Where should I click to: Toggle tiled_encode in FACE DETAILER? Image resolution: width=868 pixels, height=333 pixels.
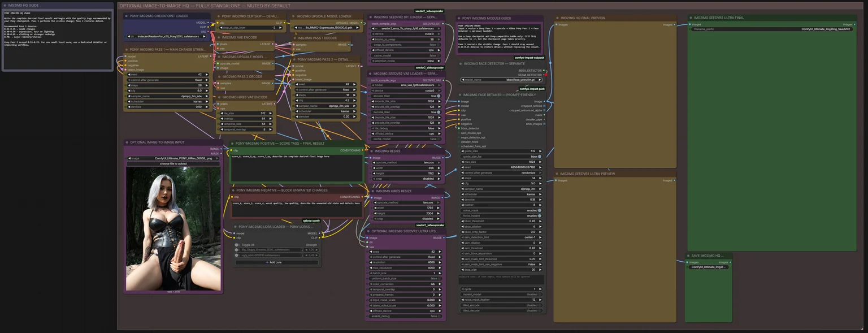tap(500, 305)
